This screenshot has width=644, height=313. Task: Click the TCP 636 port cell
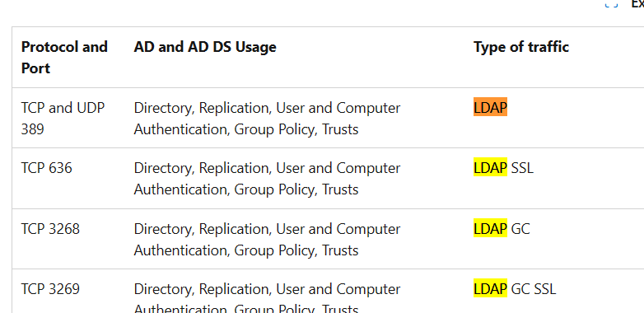point(46,167)
